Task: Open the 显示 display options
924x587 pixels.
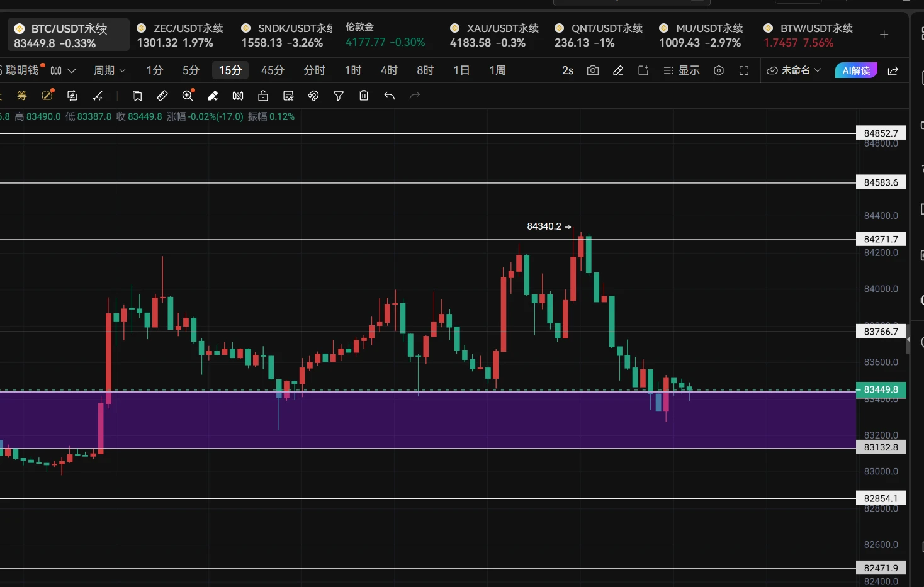Action: point(682,70)
